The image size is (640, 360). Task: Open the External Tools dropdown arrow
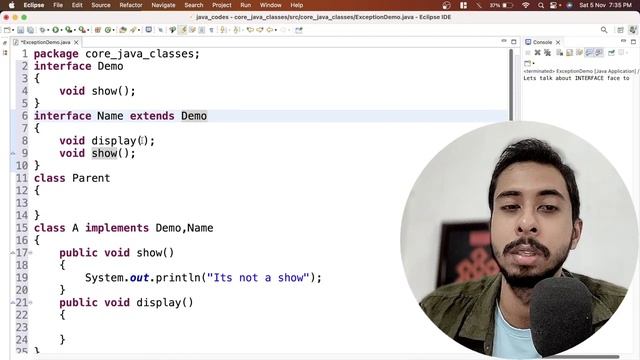[88, 30]
